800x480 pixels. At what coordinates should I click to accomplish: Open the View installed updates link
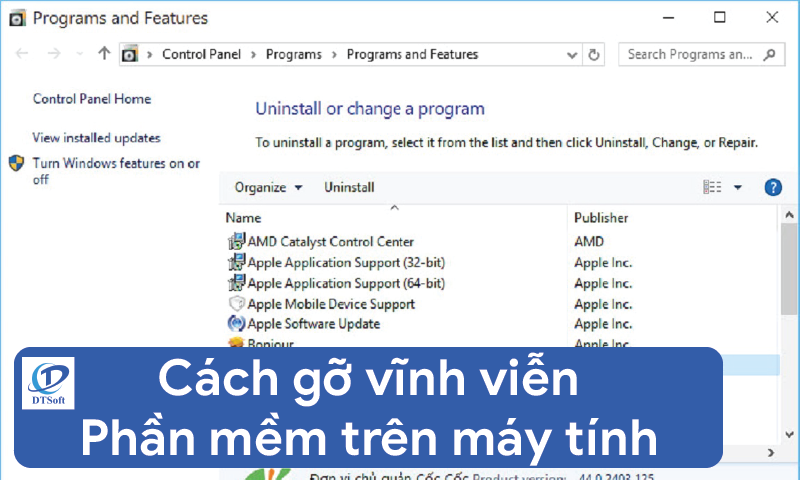96,138
